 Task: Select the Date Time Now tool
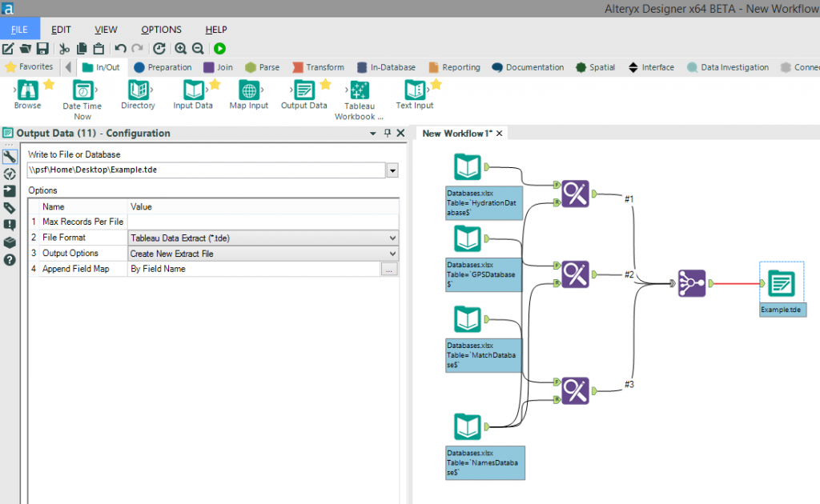pyautogui.click(x=82, y=100)
